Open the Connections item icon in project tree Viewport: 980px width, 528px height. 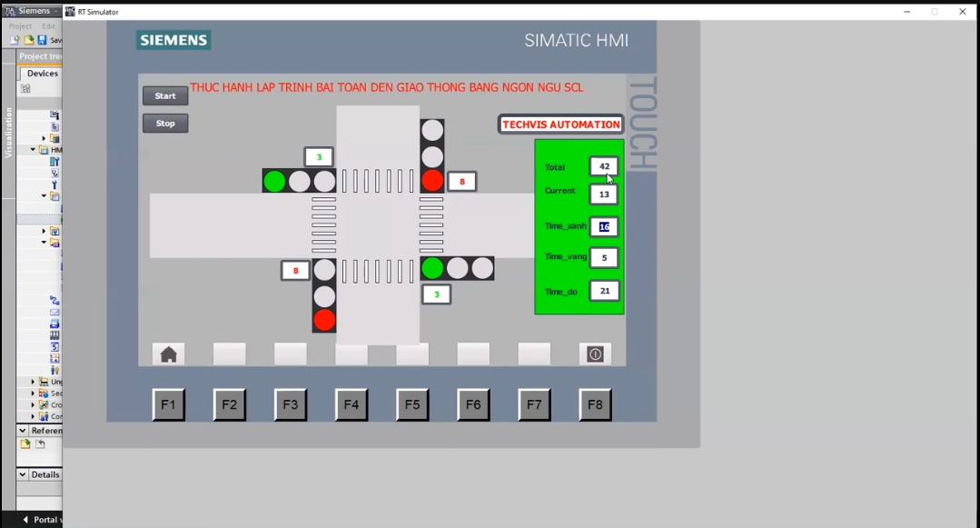pyautogui.click(x=54, y=300)
